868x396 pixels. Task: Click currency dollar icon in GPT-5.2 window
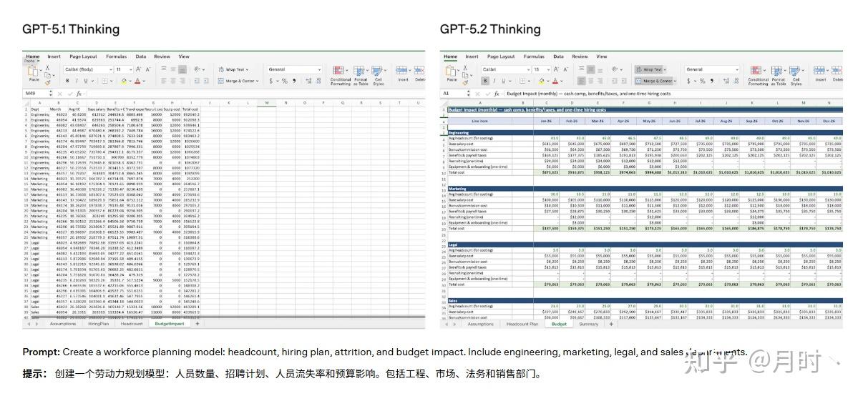point(688,81)
